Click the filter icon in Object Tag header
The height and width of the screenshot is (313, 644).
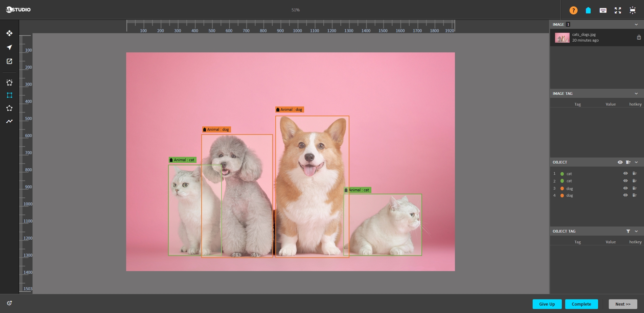click(628, 231)
